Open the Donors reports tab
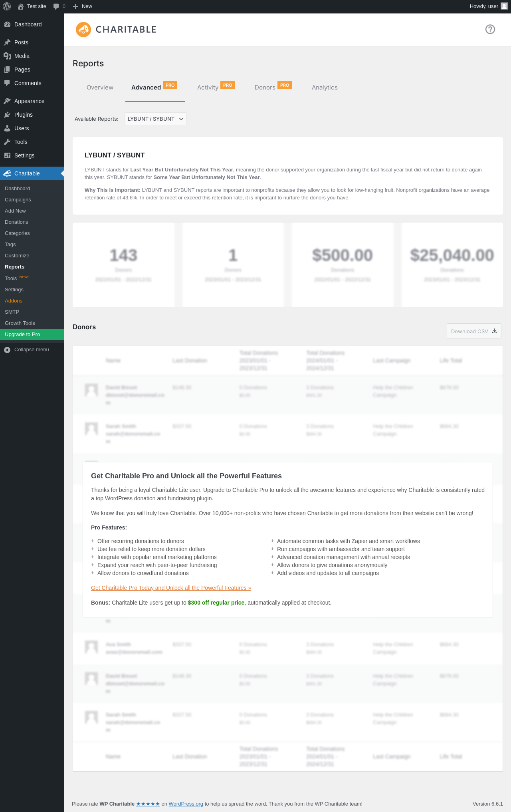The height and width of the screenshot is (812, 511). point(265,88)
